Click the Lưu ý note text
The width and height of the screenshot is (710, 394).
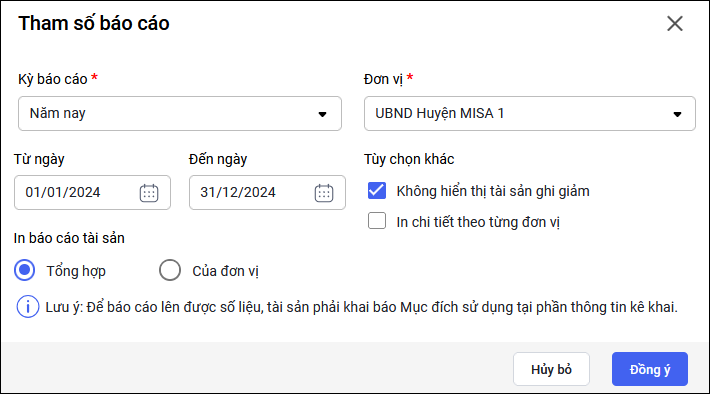(361, 307)
